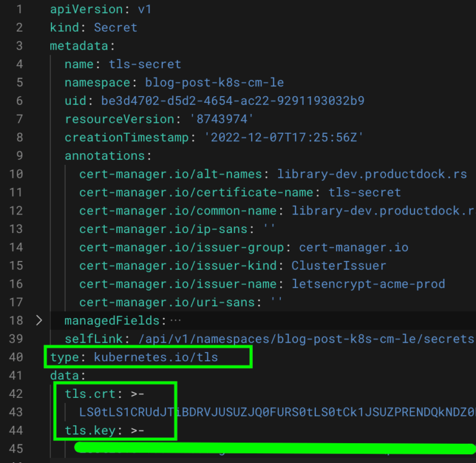
Task: Click the 'data' key
Action: (x=64, y=375)
